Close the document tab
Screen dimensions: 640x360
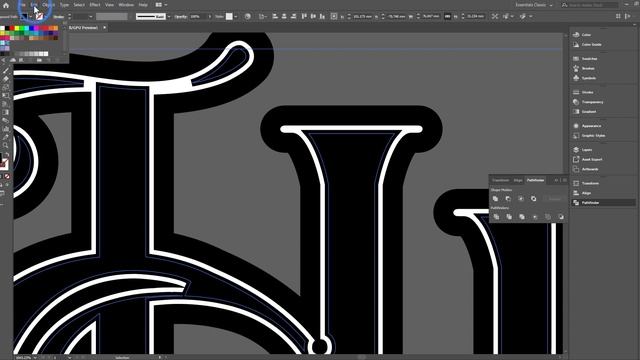click(x=104, y=28)
